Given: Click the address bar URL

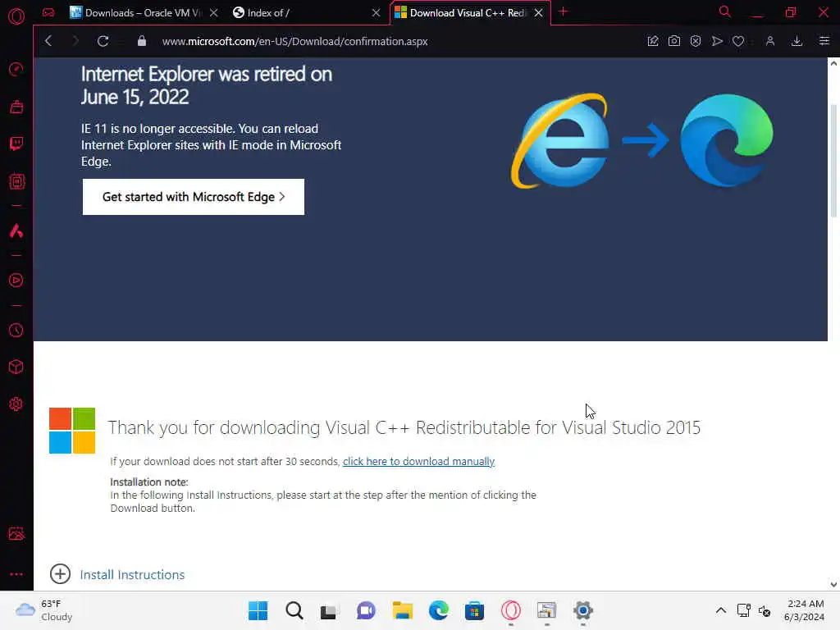Looking at the screenshot, I should [x=294, y=41].
